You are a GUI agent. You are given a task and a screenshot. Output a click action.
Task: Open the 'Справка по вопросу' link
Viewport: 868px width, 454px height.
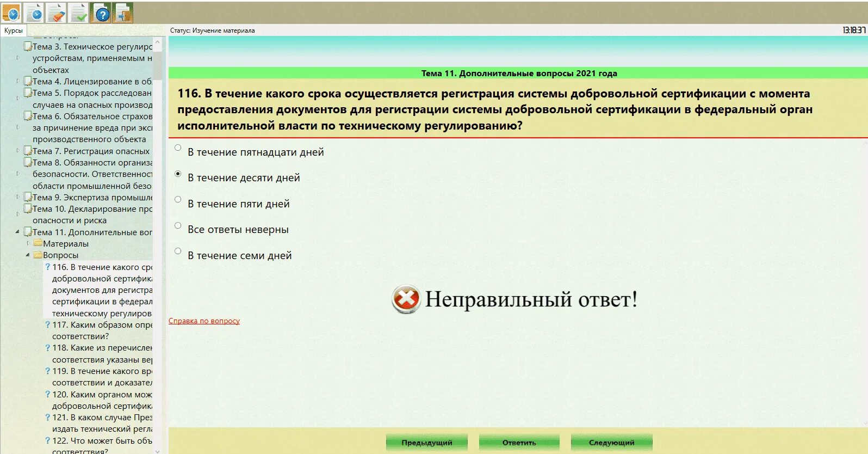(x=204, y=321)
